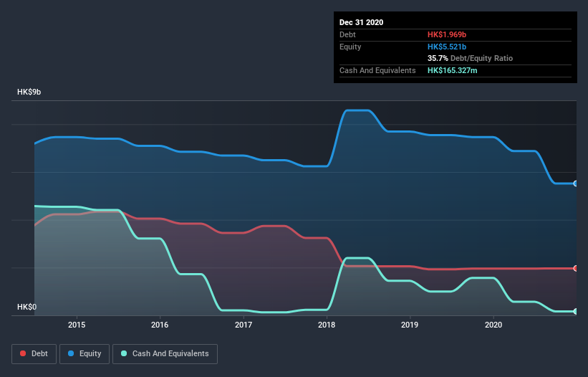Select the 2016 x-axis label
Image resolution: width=588 pixels, height=377 pixels.
point(160,325)
